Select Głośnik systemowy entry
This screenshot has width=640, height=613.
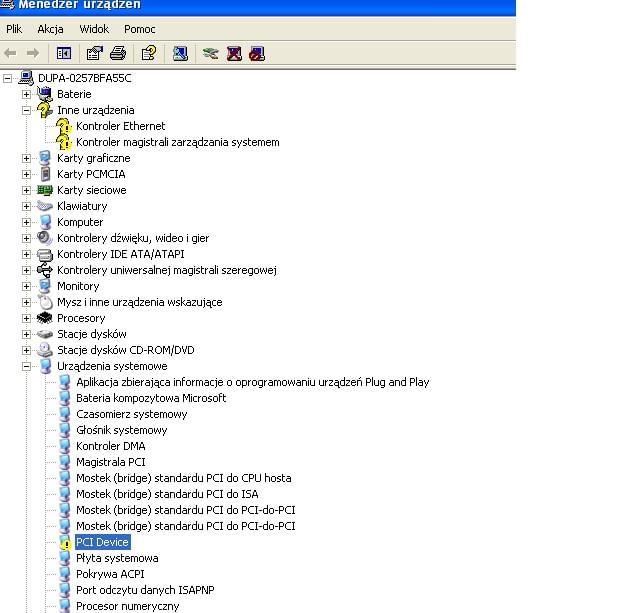(122, 430)
